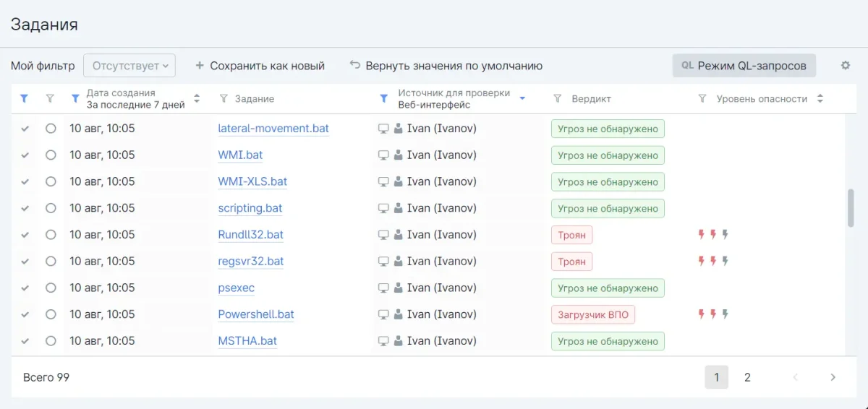Click checkmark status icon in Powershell.bat row

coord(25,314)
